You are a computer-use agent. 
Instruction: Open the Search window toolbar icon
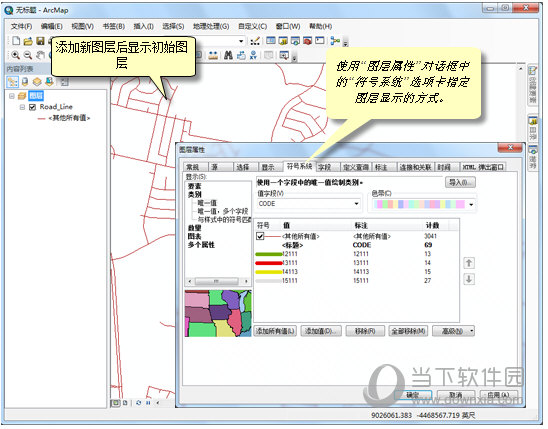click(295, 41)
